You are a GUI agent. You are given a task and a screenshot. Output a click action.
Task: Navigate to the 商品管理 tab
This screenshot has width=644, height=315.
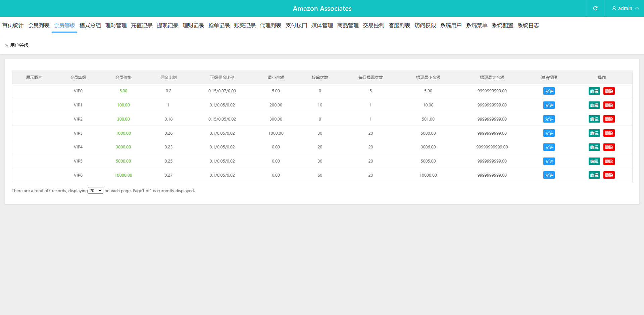pyautogui.click(x=348, y=26)
